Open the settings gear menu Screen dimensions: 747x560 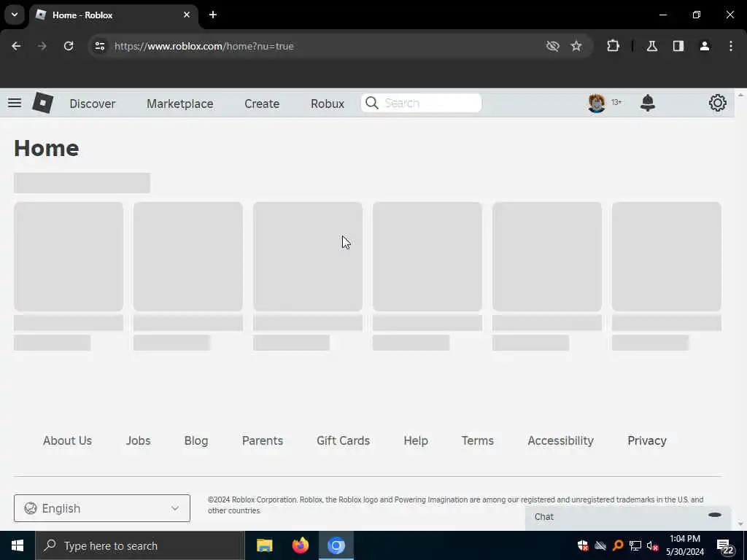pyautogui.click(x=718, y=103)
